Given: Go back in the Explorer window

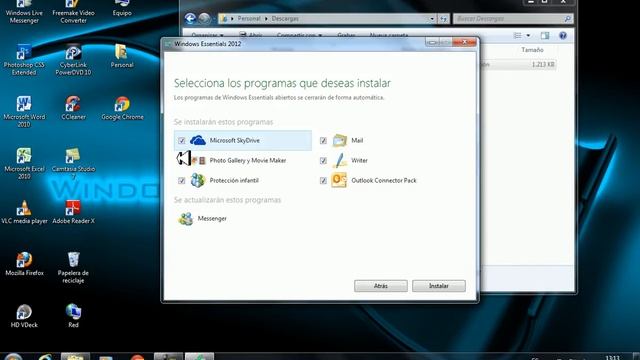Looking at the screenshot, I should 190,18.
